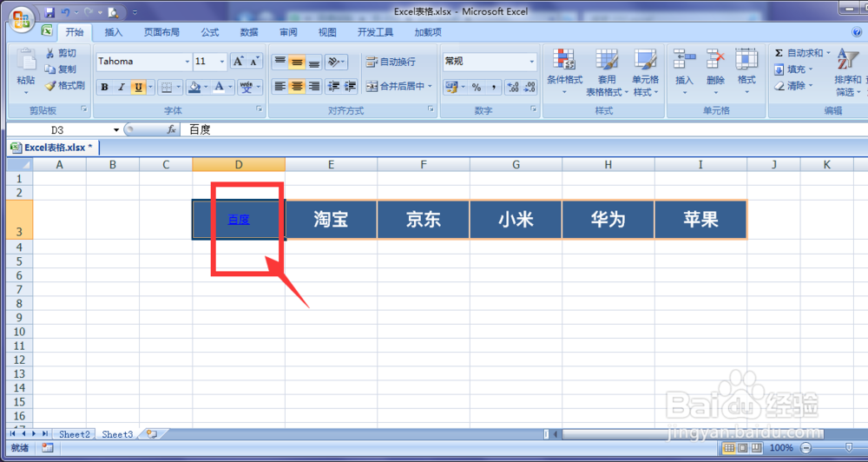
Task: Switch to 公式 ribbon tab
Action: point(210,32)
